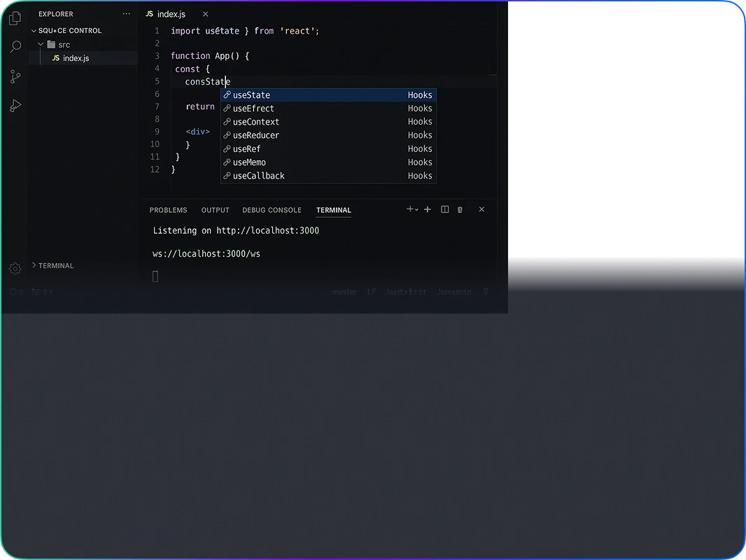Open the Run and Debug icon

15,105
